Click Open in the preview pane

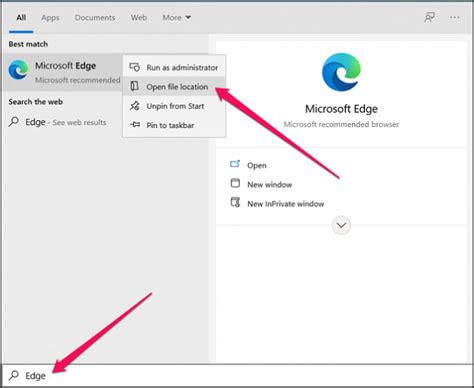click(x=257, y=165)
